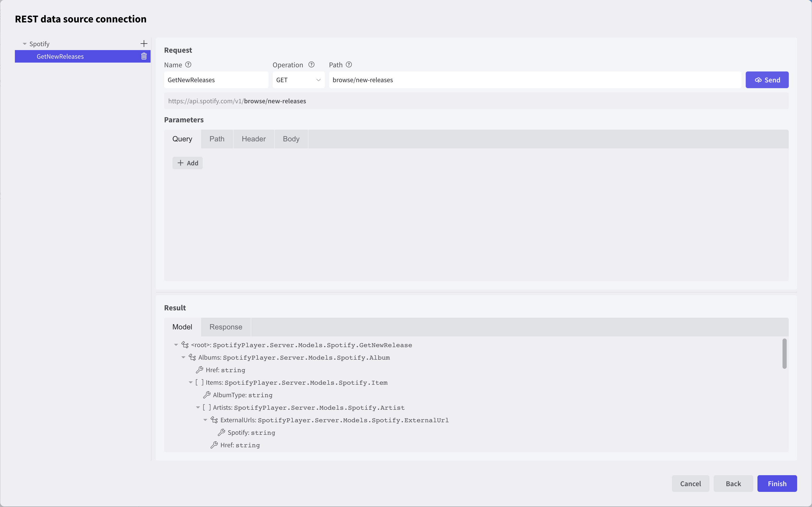Screen dimensions: 812x507
Task: Select the Model result tab
Action: pos(182,327)
